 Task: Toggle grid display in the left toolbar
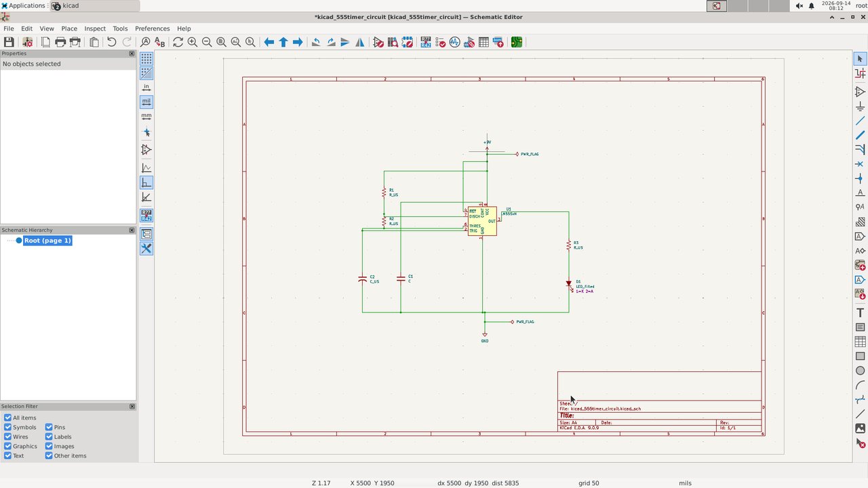coord(146,59)
